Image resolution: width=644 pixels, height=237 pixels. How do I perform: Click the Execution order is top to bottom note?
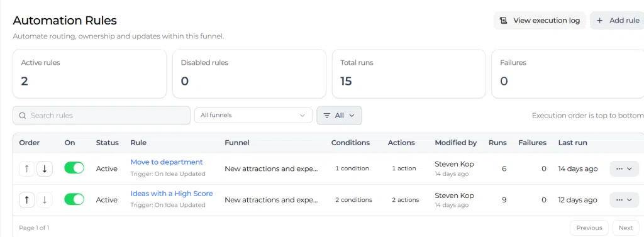(x=588, y=116)
